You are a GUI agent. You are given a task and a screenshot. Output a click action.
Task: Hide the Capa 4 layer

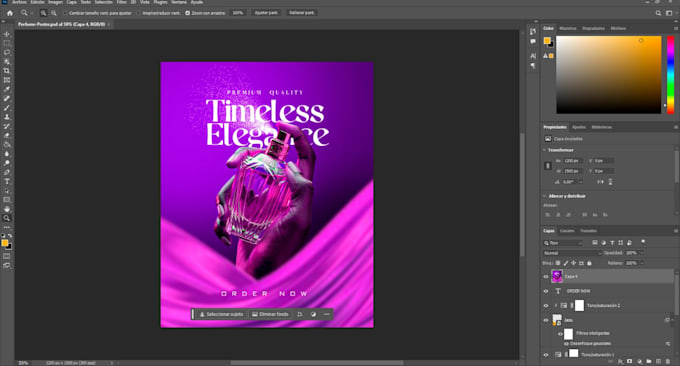546,276
